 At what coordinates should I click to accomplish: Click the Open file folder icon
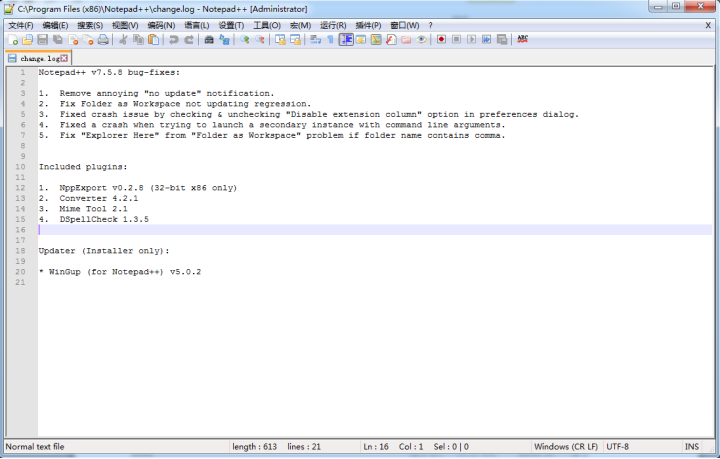coord(28,40)
